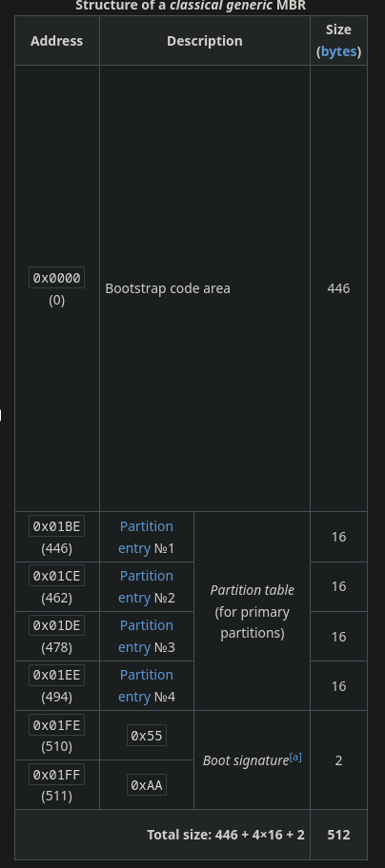
Task: Open Partition entry №3 link
Action: coord(146,636)
